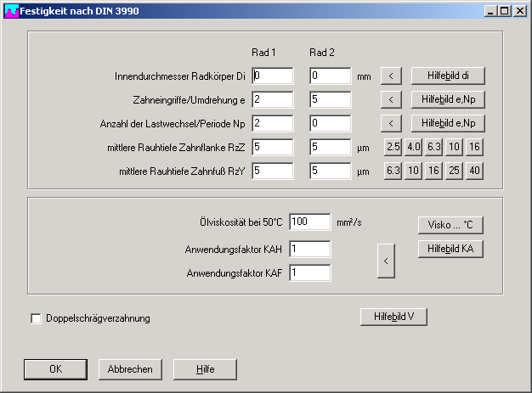The width and height of the screenshot is (532, 393).
Task: Click the '<' button beside Innendurchmesser Radkörper Di
Action: click(390, 76)
